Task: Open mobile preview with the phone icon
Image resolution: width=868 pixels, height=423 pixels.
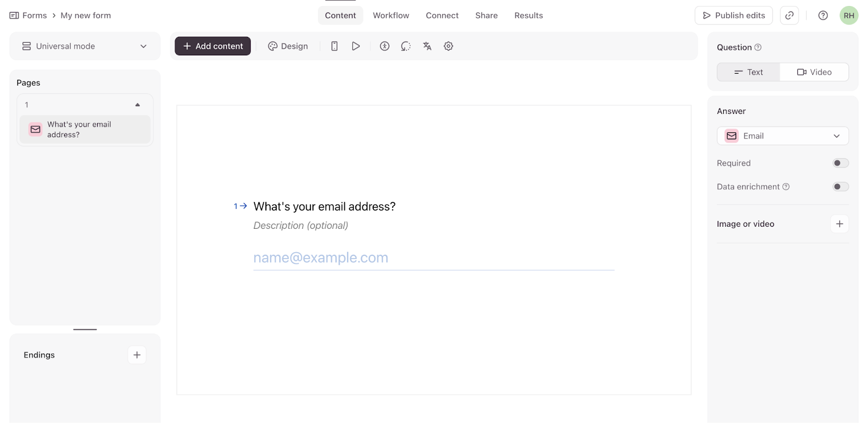Action: [334, 46]
